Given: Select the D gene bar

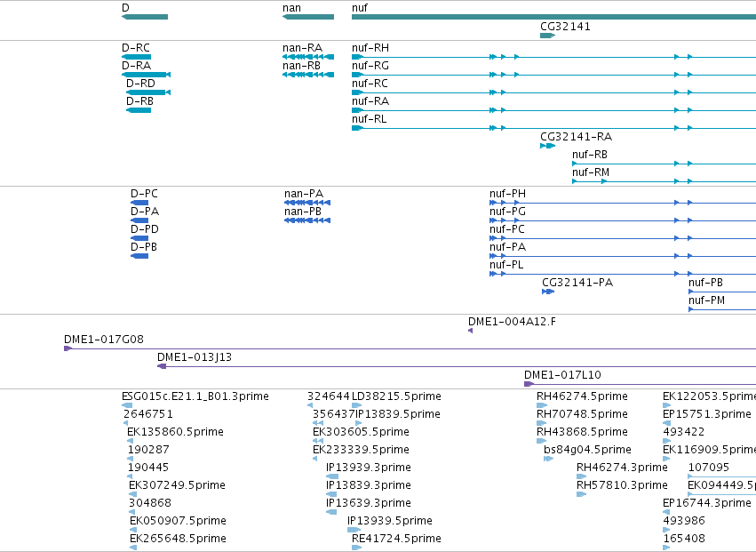Looking at the screenshot, I should [145, 17].
